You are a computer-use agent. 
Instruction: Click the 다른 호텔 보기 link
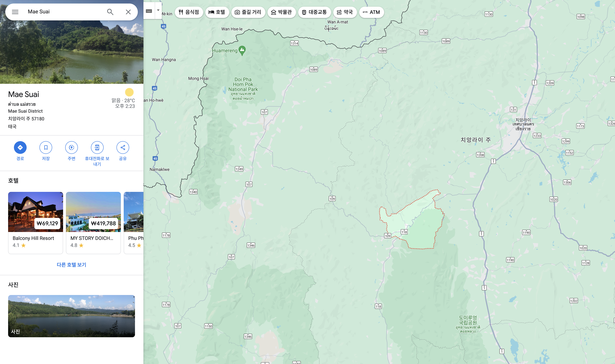pyautogui.click(x=71, y=265)
